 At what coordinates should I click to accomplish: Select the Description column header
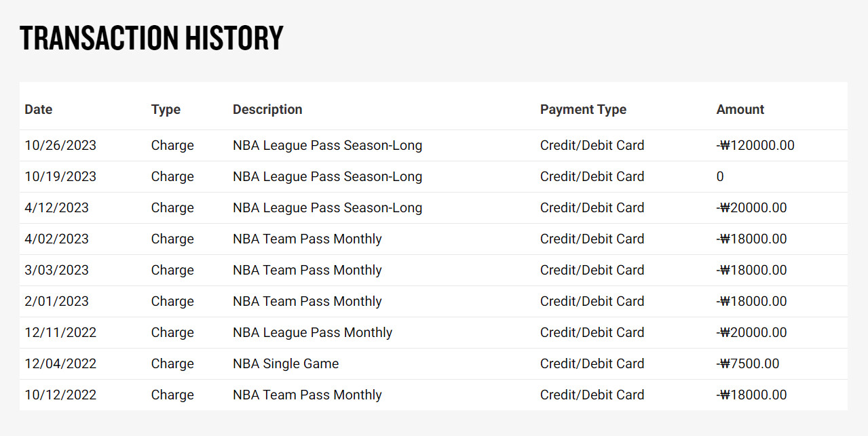point(267,109)
